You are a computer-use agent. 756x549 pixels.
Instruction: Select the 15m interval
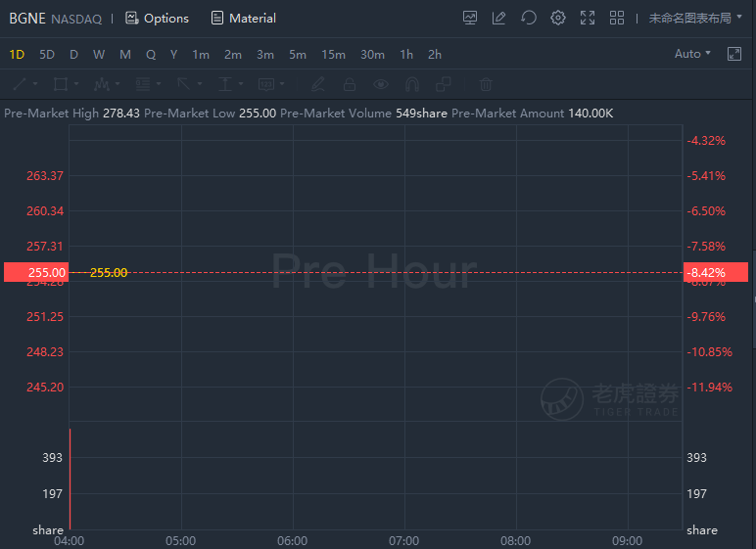tap(333, 55)
